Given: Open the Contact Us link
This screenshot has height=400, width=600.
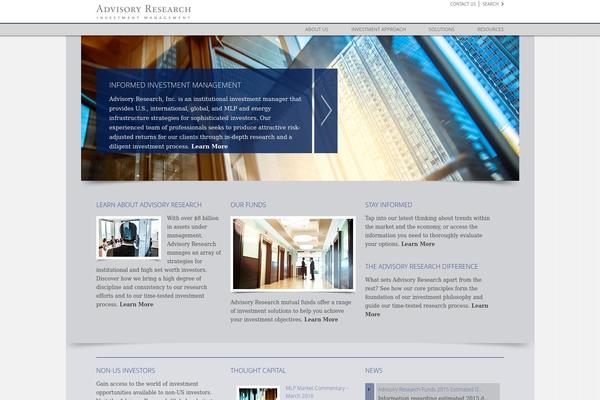Looking at the screenshot, I should pyautogui.click(x=463, y=4).
